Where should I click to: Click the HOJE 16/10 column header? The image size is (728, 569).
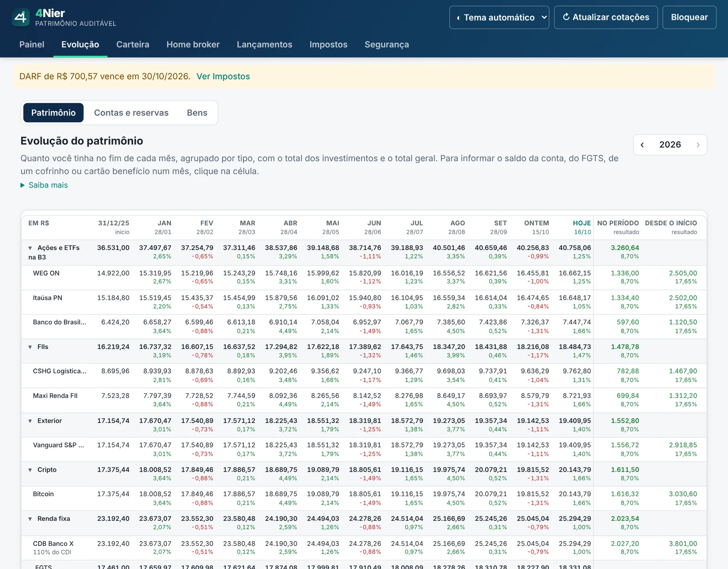click(582, 227)
